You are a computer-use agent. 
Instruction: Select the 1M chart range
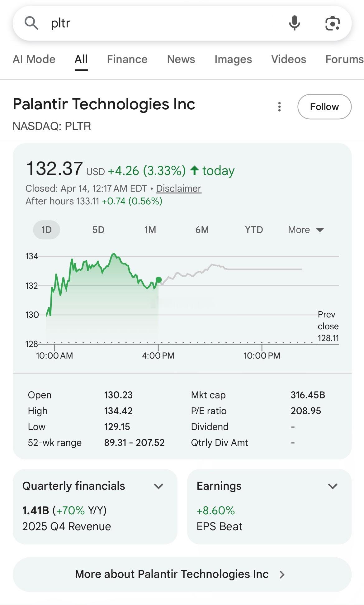(x=150, y=230)
